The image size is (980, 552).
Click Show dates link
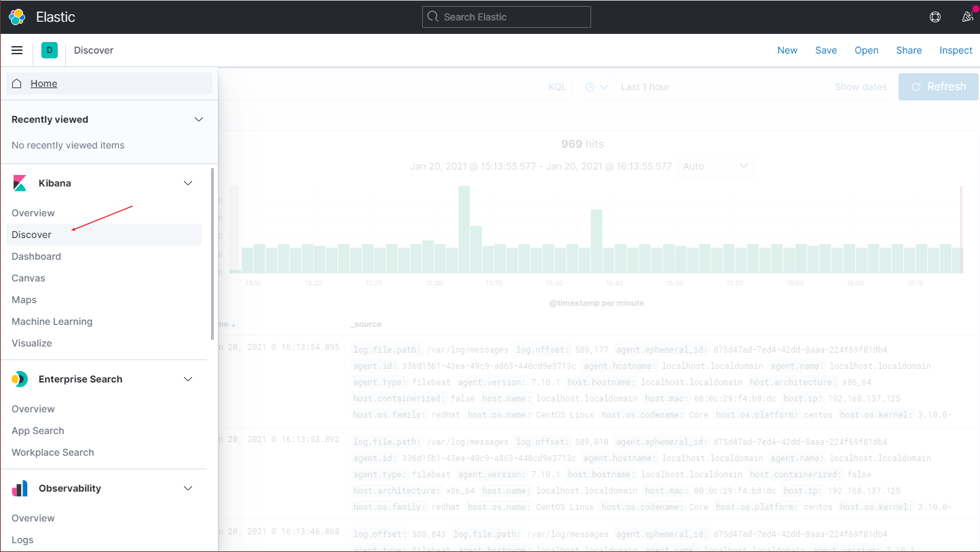pos(861,87)
